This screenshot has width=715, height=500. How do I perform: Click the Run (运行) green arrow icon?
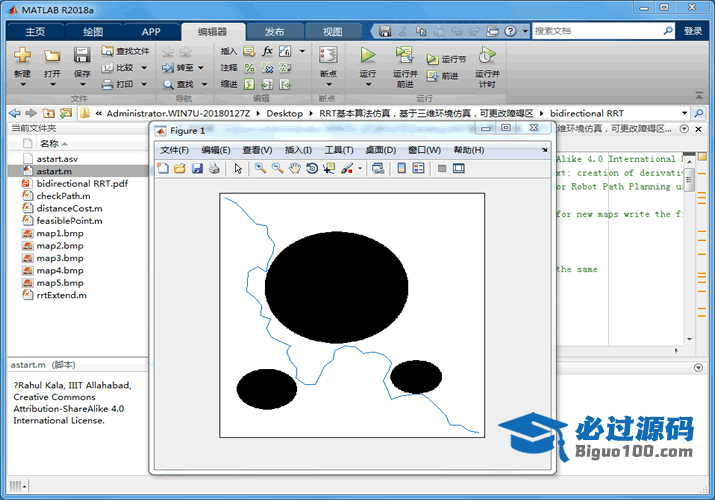click(368, 55)
